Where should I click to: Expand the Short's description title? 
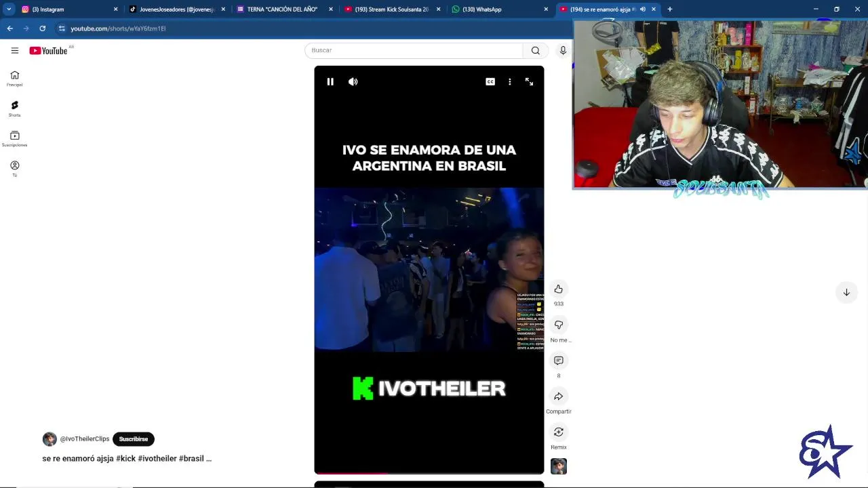click(127, 459)
